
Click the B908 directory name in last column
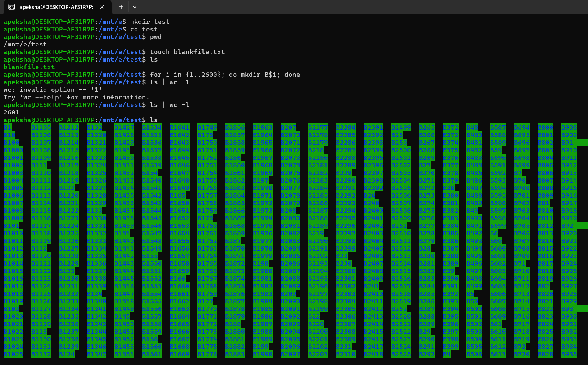[x=569, y=127]
